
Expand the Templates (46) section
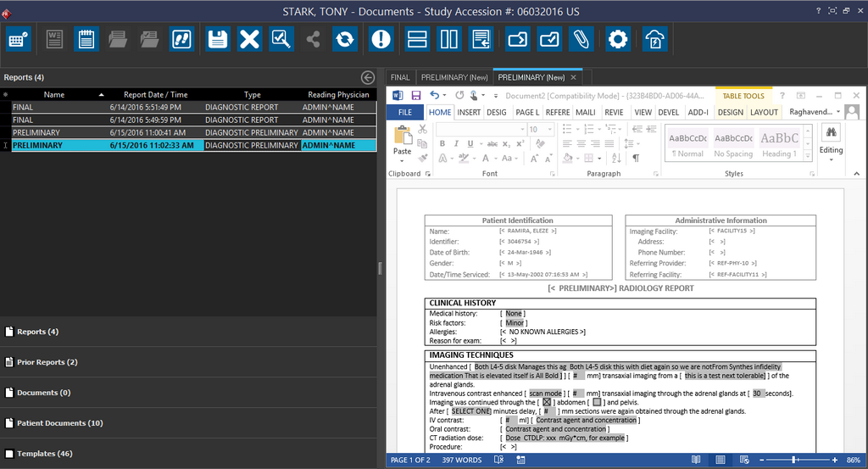point(44,454)
